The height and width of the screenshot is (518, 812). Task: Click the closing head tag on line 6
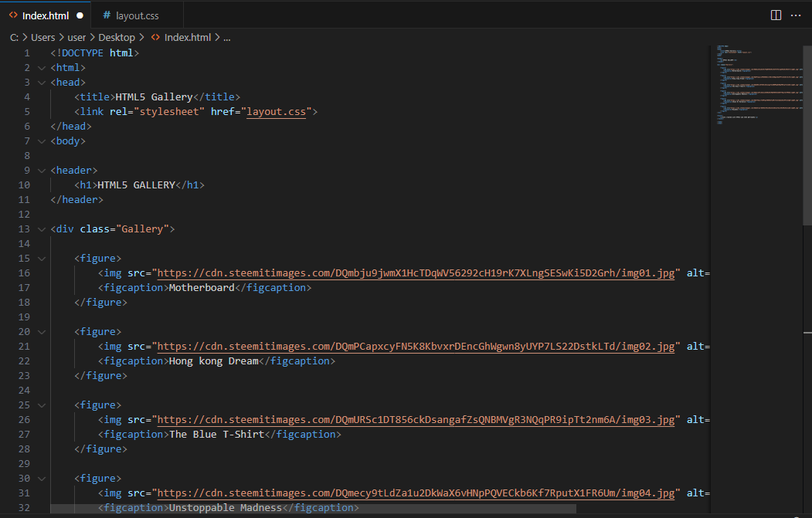[71, 127]
